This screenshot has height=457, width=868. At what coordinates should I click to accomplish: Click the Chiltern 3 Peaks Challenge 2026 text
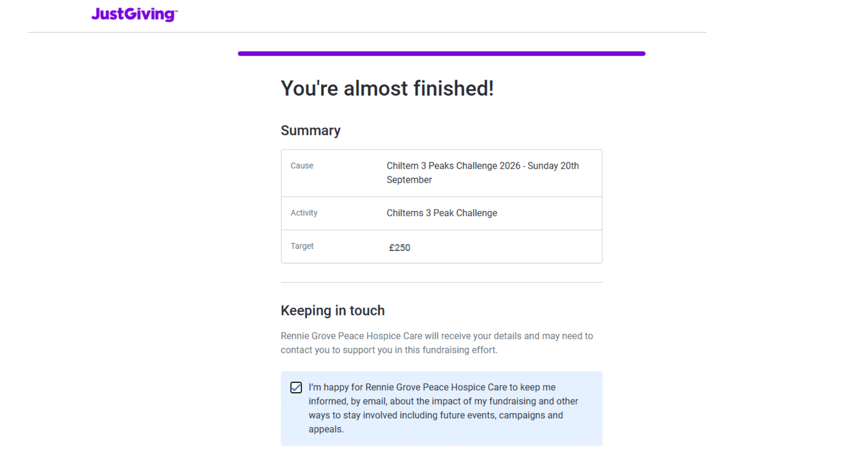click(x=482, y=166)
